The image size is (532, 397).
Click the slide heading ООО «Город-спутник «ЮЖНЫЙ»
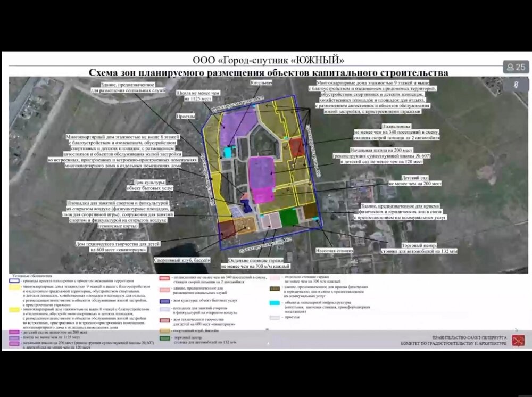[268, 60]
